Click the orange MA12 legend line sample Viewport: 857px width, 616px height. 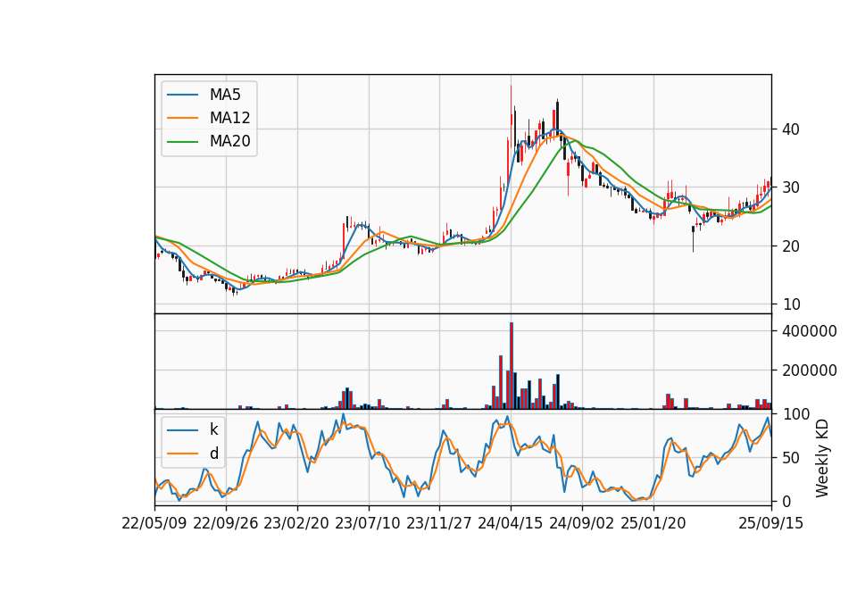tap(182, 118)
